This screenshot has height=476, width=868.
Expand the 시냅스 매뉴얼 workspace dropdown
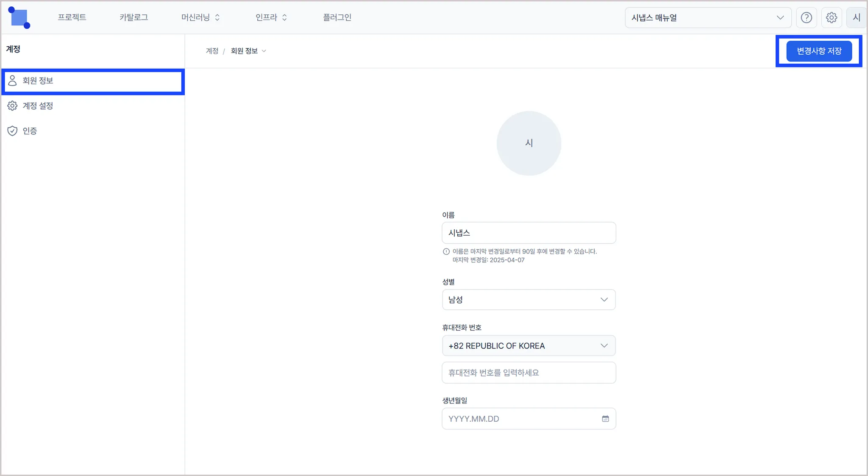click(708, 18)
